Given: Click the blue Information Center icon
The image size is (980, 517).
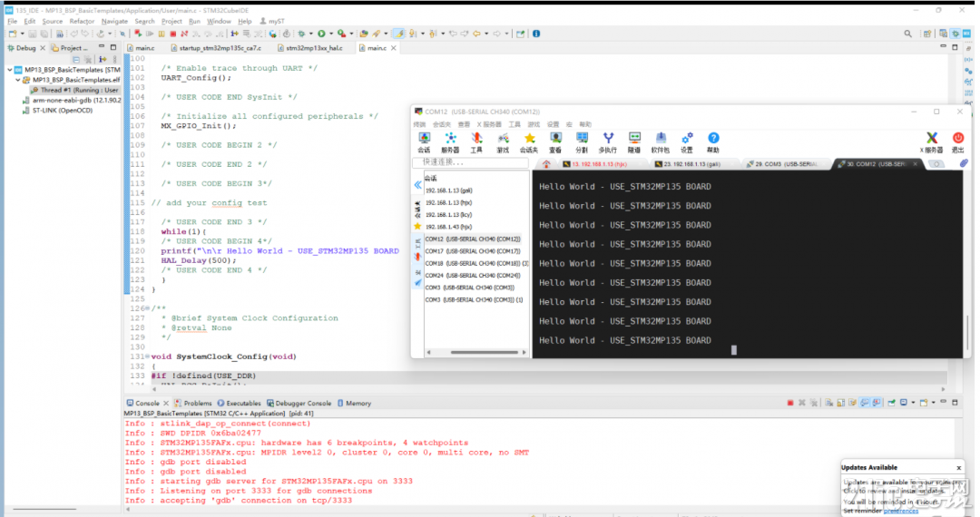Looking at the screenshot, I should [x=536, y=34].
